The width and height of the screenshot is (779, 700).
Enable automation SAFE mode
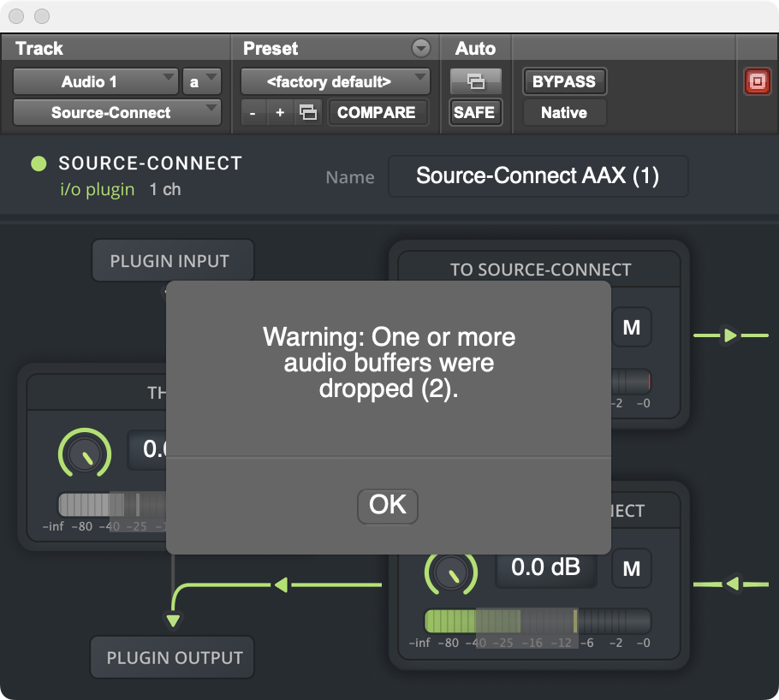pos(474,113)
